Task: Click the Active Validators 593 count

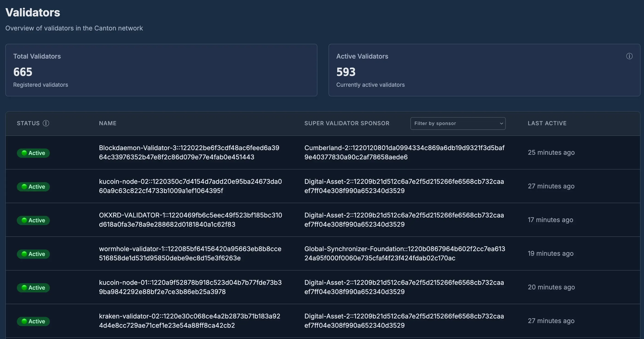Action: (346, 72)
